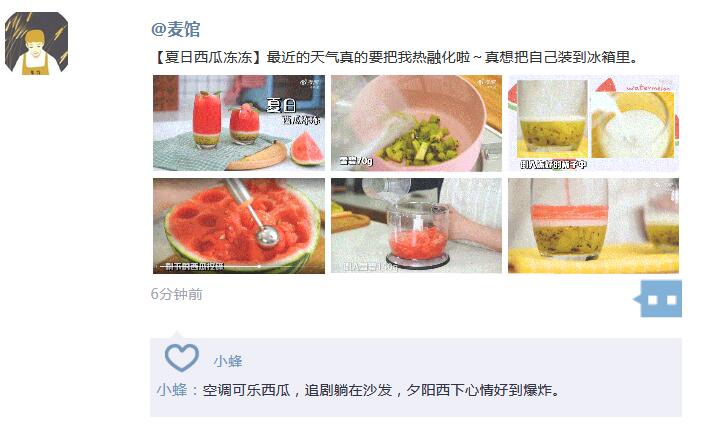
Task: Click the progress dot on the scooping image
Action: coord(259,266)
